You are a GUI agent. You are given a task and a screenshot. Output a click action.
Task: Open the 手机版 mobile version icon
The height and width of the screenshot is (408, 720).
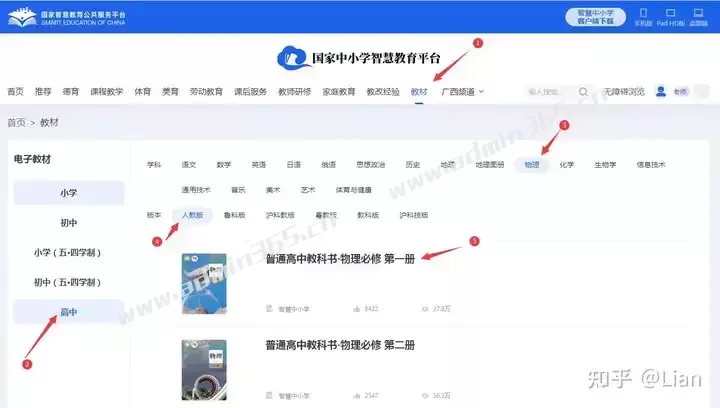pyautogui.click(x=643, y=13)
